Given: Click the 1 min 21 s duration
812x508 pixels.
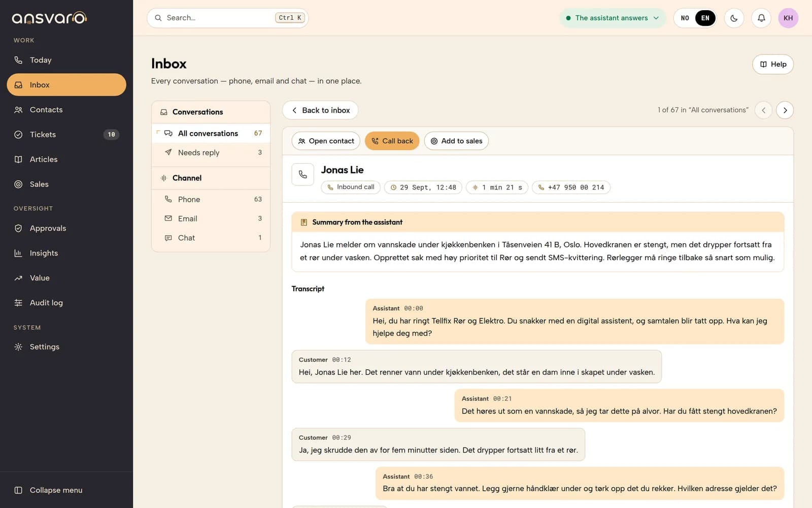Looking at the screenshot, I should (x=497, y=187).
